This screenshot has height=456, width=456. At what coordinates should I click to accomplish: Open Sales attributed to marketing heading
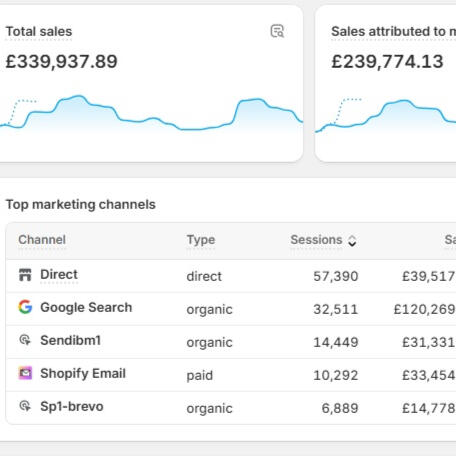[393, 31]
